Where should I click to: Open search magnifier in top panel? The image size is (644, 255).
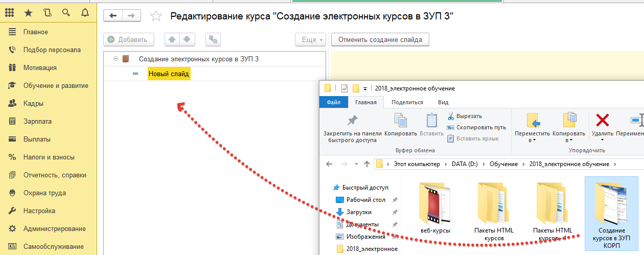66,12
